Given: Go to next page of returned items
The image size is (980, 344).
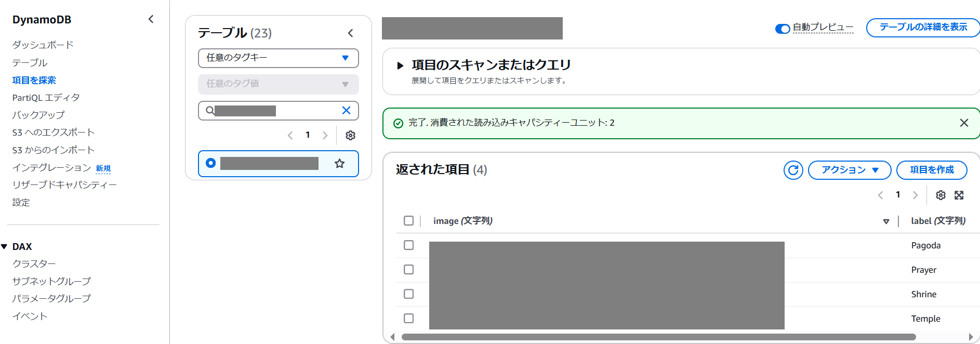Looking at the screenshot, I should tap(916, 195).
